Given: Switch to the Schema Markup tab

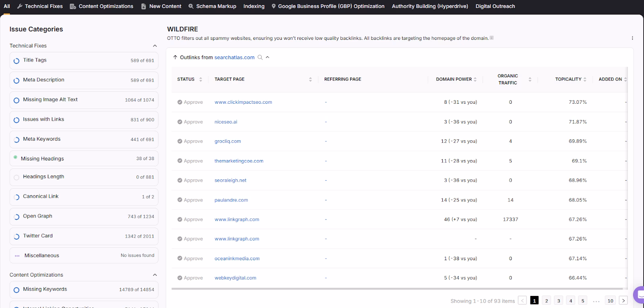Looking at the screenshot, I should coord(212,6).
